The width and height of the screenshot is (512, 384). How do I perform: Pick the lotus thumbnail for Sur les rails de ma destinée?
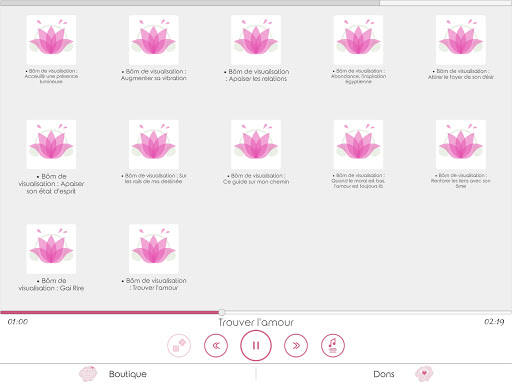coord(154,144)
